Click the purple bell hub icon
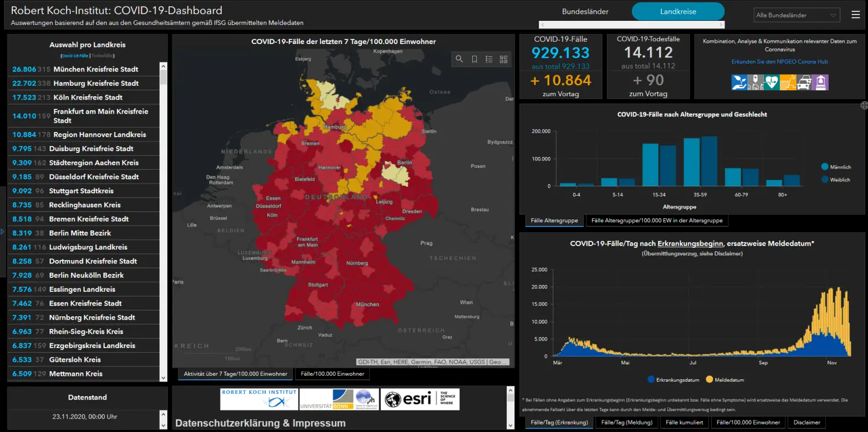Viewport: 868px width, 432px height. coord(821,82)
